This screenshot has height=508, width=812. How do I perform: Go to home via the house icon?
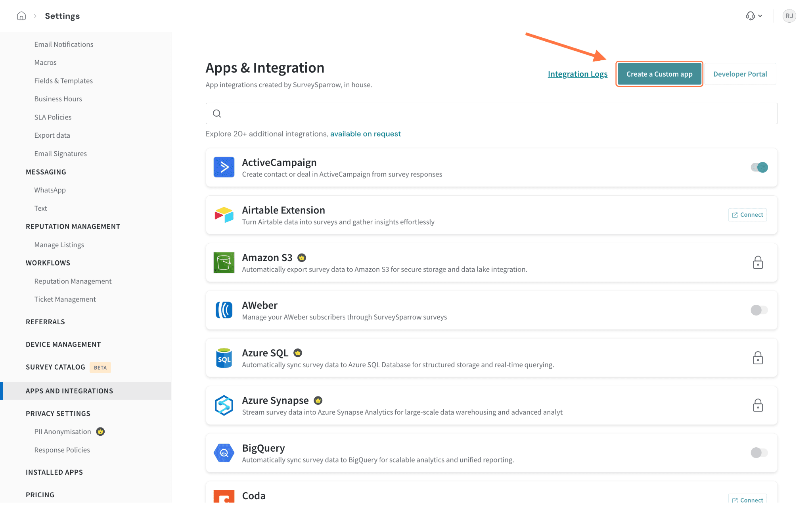tap(21, 16)
